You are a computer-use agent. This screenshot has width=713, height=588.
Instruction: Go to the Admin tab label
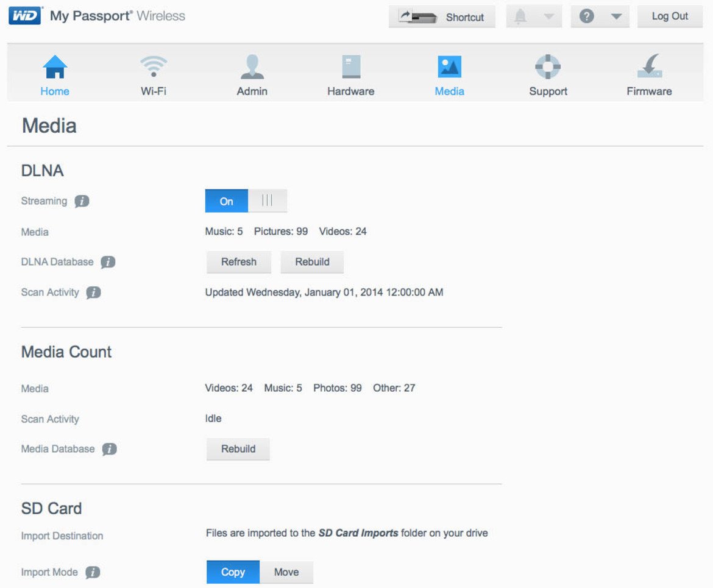coord(252,91)
